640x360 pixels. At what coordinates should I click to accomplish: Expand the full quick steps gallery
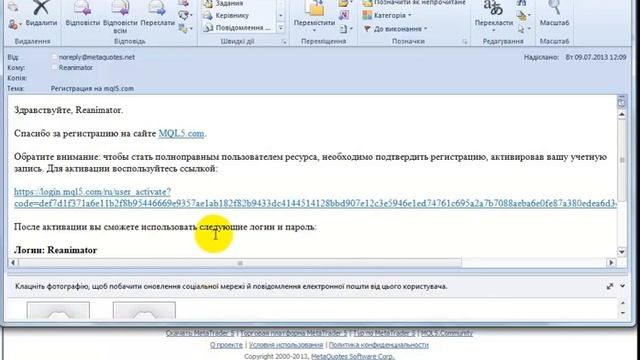[x=281, y=28]
